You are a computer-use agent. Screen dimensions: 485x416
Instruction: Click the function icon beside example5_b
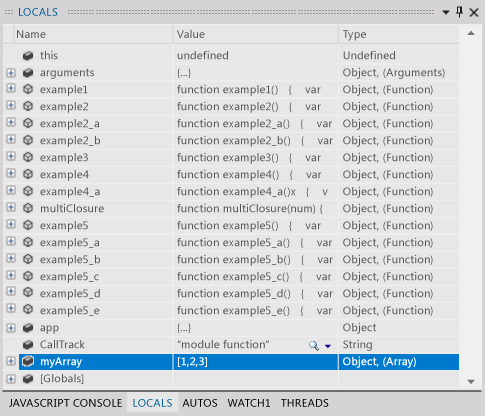pos(28,259)
